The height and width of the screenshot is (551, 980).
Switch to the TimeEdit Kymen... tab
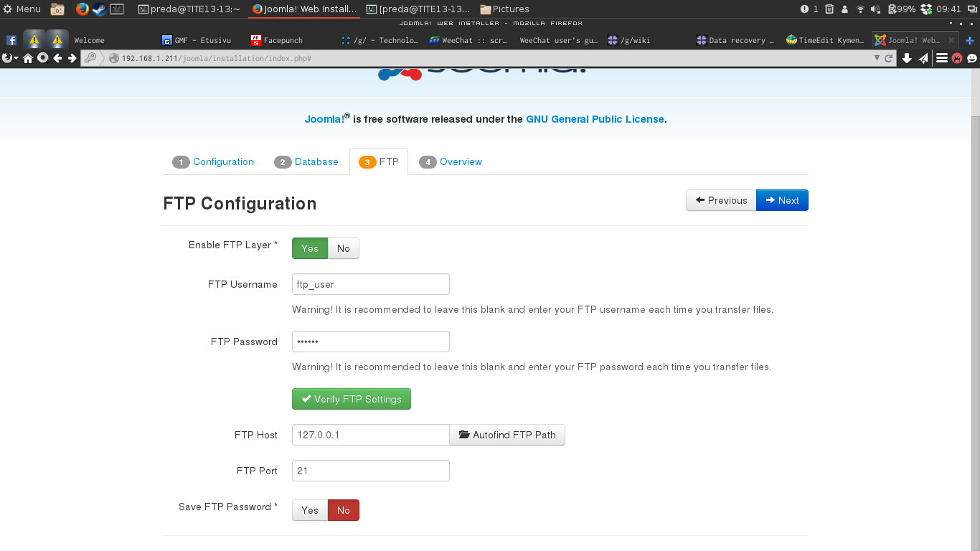(x=825, y=40)
